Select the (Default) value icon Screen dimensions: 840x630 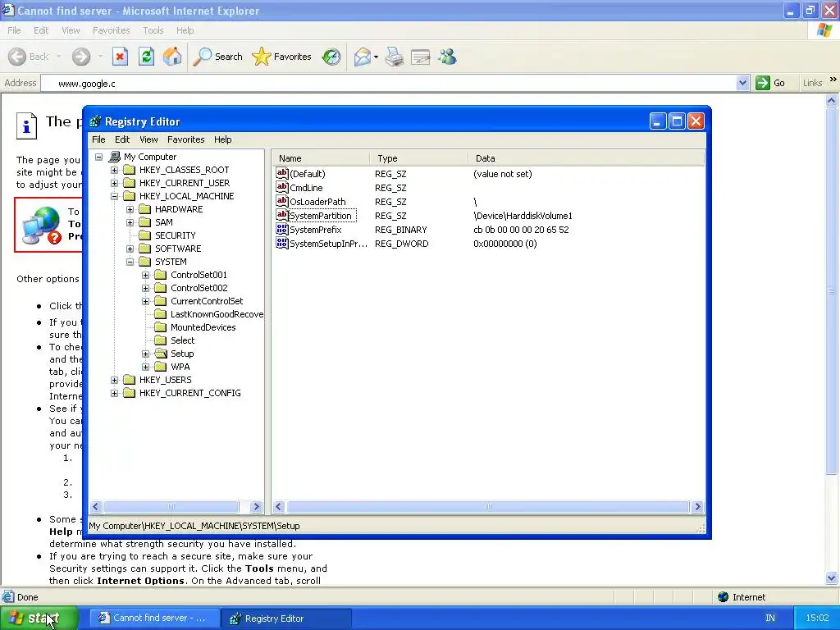coord(282,173)
